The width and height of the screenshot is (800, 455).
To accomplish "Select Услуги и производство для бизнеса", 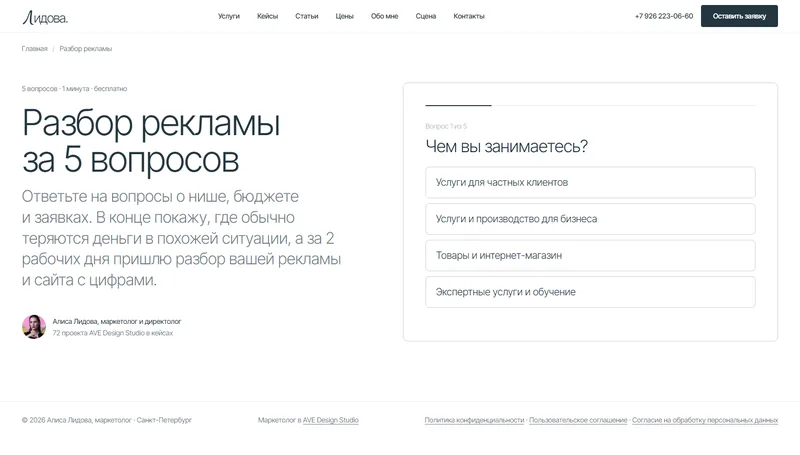I will click(x=590, y=219).
